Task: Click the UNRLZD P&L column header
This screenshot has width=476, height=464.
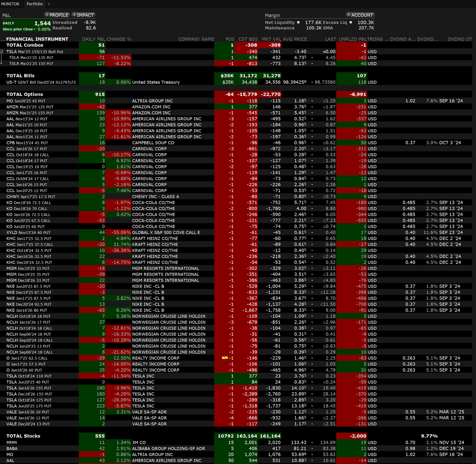Action: click(x=352, y=39)
